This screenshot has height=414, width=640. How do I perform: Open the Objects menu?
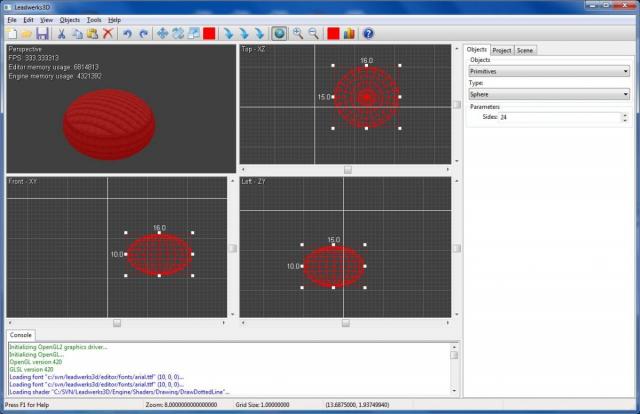click(69, 19)
